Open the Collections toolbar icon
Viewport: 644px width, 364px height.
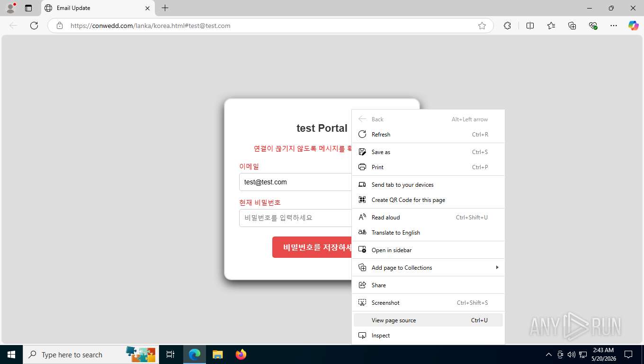click(x=572, y=26)
